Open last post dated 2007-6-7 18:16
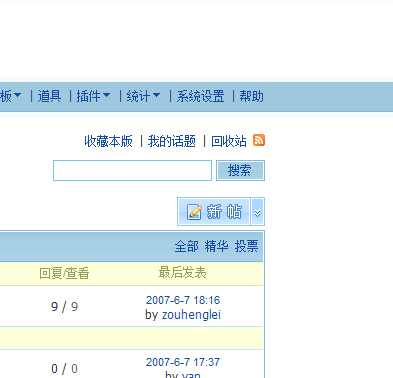 pos(183,300)
